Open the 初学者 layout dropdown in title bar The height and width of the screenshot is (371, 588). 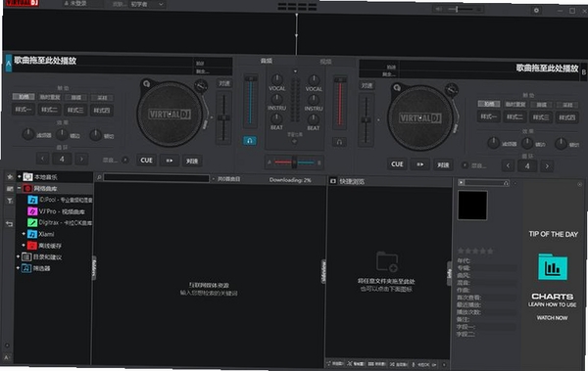click(x=147, y=4)
